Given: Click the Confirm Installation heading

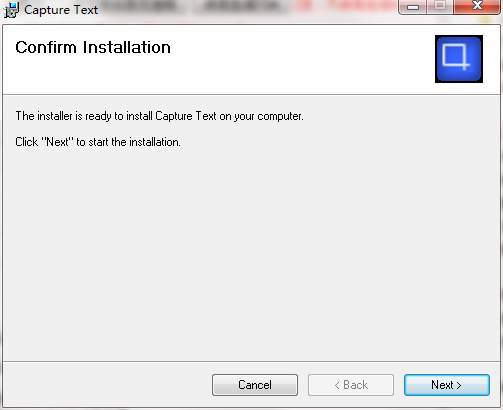Looking at the screenshot, I should point(93,47).
